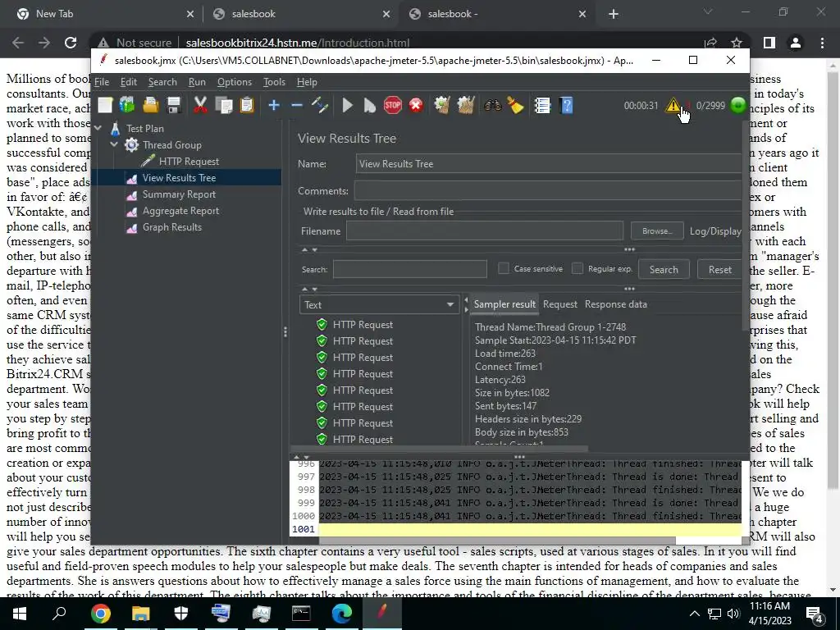Image resolution: width=840 pixels, height=630 pixels.
Task: Collapse all with the minus icon
Action: click(297, 105)
